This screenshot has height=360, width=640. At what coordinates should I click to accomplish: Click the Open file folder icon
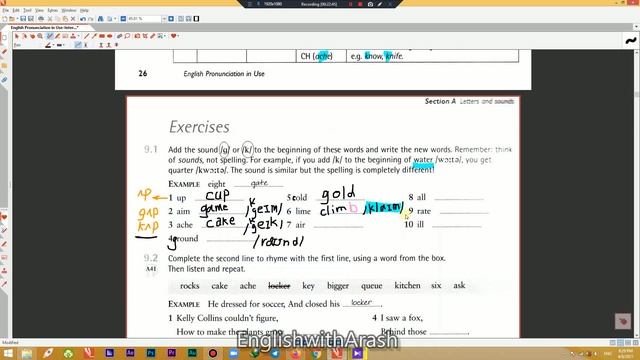coord(12,19)
